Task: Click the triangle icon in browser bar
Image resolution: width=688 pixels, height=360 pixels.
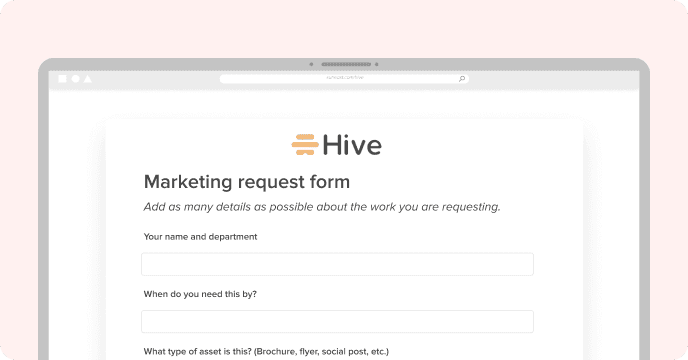Action: [x=88, y=79]
